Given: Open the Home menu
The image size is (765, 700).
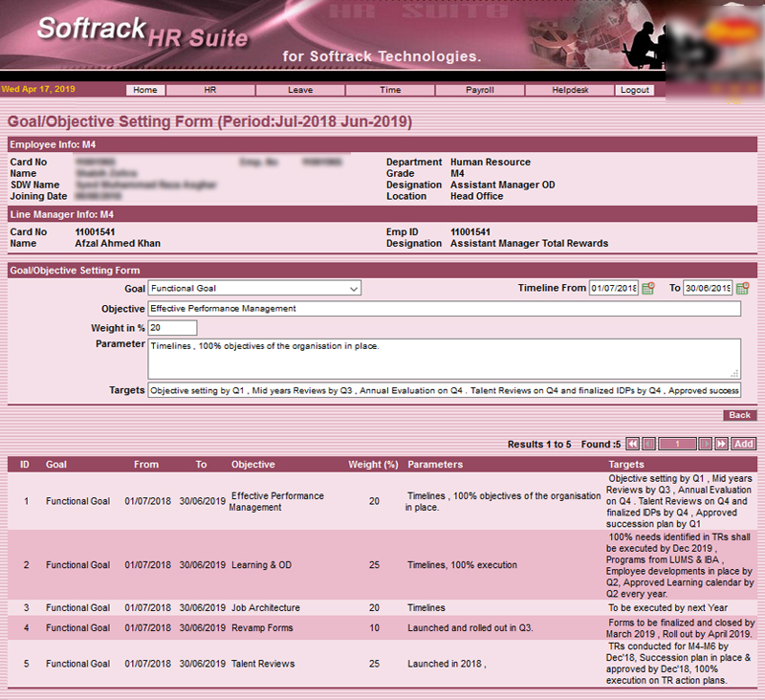Looking at the screenshot, I should click(145, 90).
